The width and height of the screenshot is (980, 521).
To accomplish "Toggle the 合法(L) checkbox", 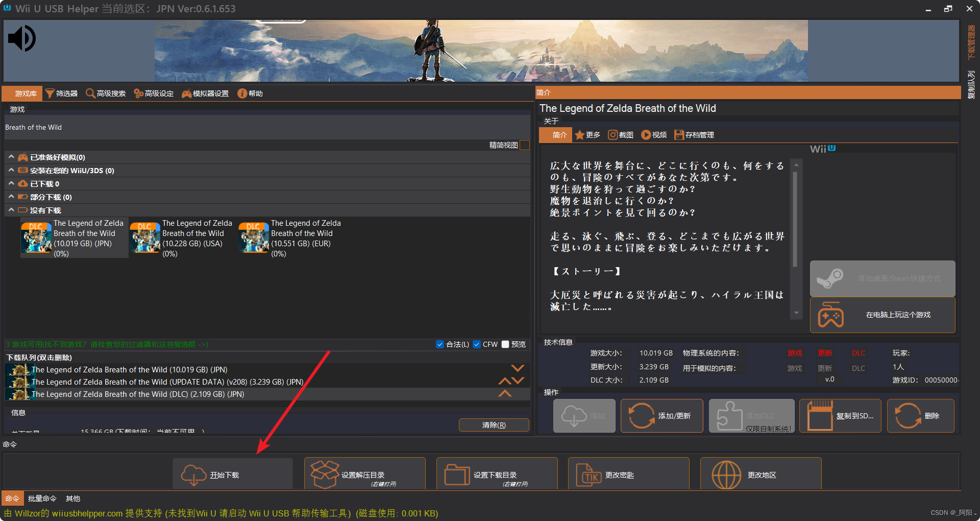I will pyautogui.click(x=440, y=344).
